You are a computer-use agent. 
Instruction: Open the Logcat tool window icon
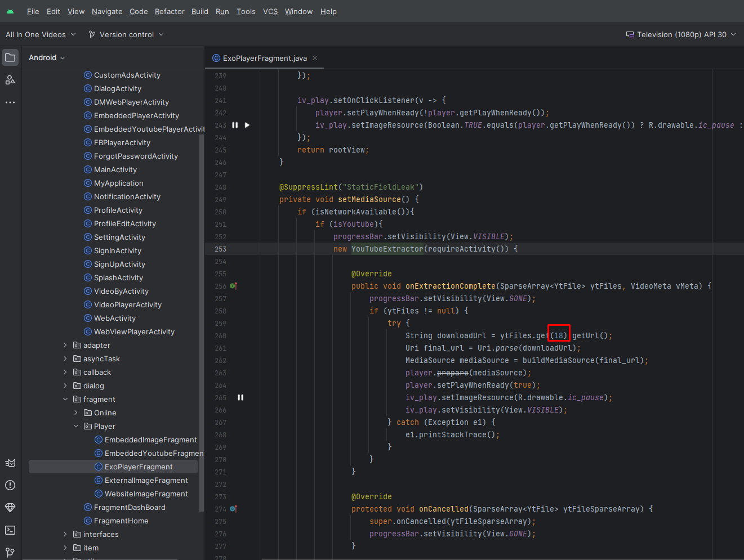pyautogui.click(x=10, y=463)
